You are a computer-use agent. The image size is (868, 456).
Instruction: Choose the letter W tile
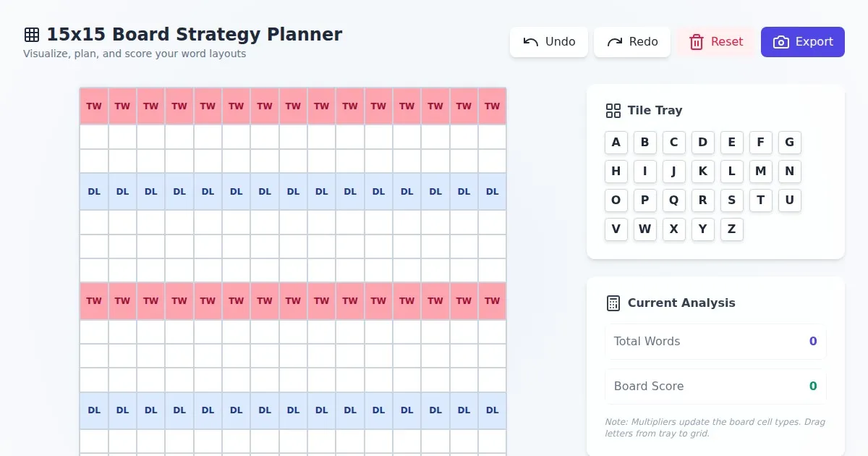click(x=645, y=229)
